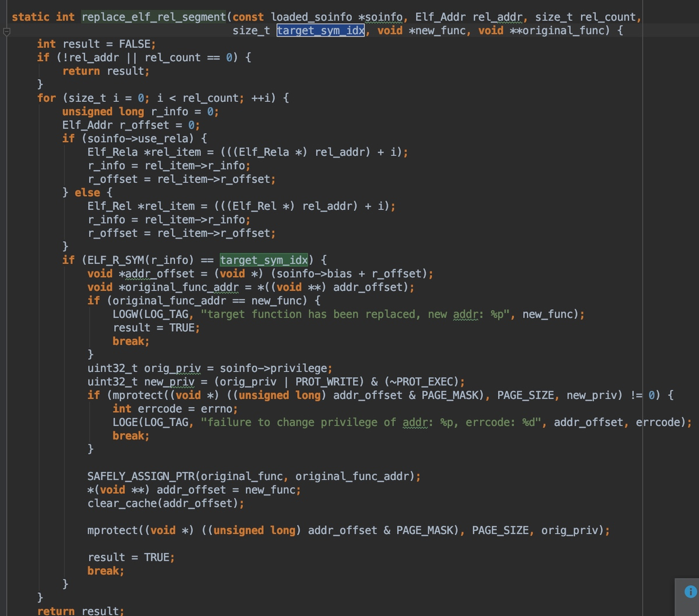This screenshot has height=616, width=699.
Task: Click the replace_elf_rel_segment function name
Action: (154, 17)
